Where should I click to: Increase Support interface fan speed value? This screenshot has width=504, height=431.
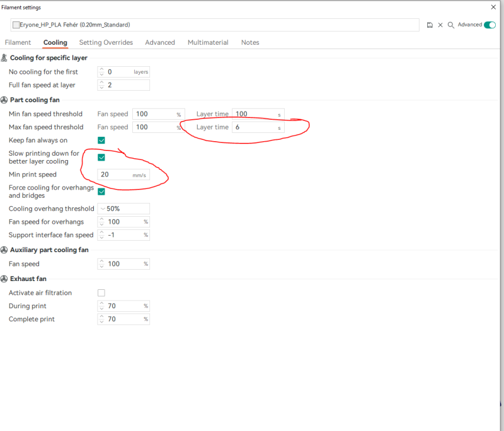(x=101, y=233)
